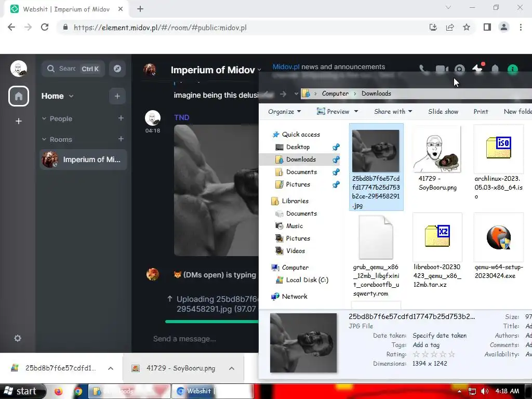Reload the page with the refresh icon

45,27
